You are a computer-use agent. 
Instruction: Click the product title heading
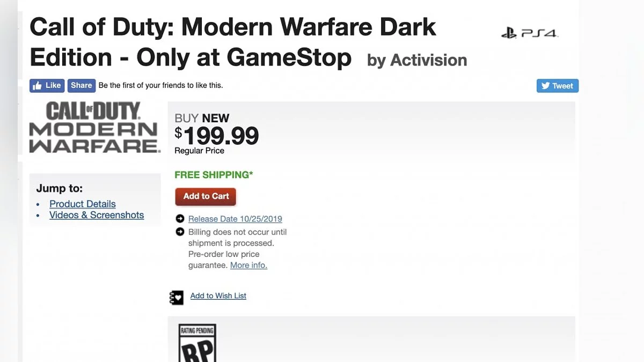(232, 42)
